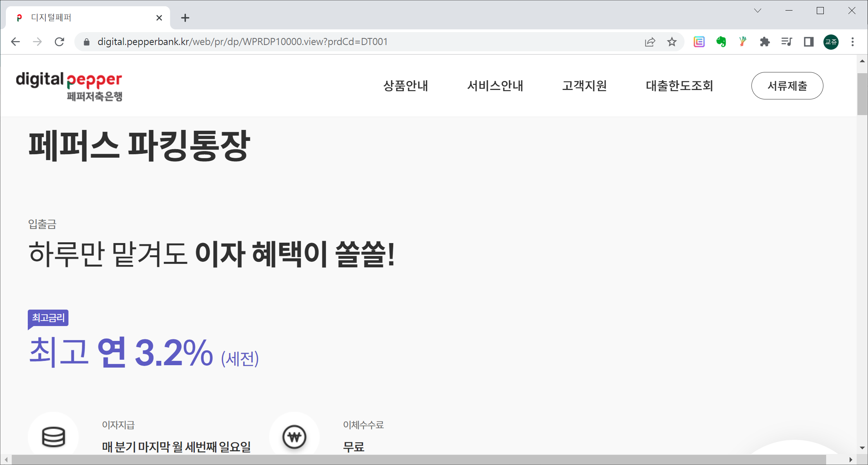Click the 무료 fee value
Viewport: 868px width, 465px height.
click(x=354, y=447)
